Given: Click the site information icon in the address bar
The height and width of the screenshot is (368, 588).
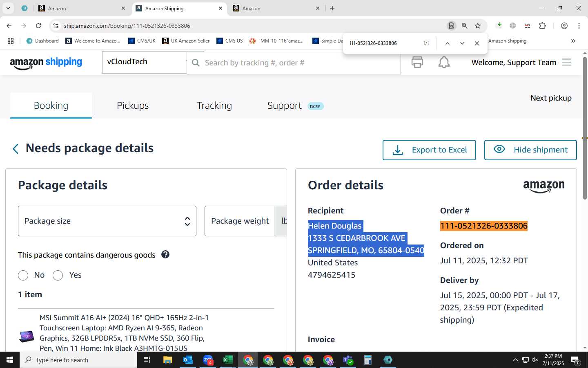Looking at the screenshot, I should (56, 26).
